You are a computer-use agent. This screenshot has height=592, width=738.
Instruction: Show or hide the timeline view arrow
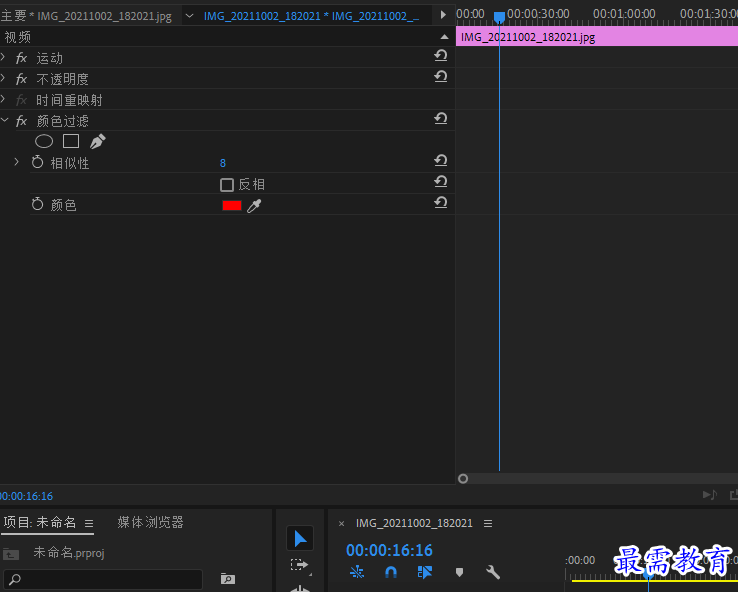[443, 15]
